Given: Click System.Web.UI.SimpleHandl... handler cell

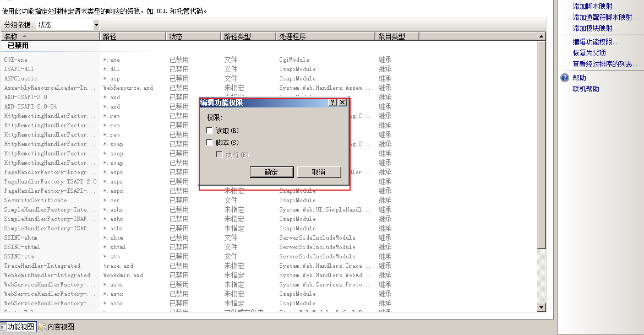Looking at the screenshot, I should click(x=324, y=209).
